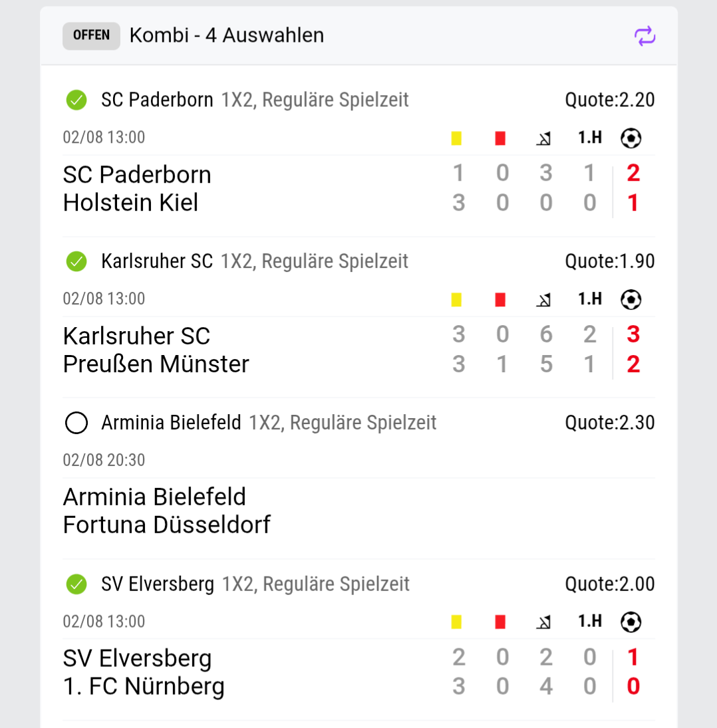
Task: Open the Fortuna Düsseldorf team name
Action: [167, 525]
